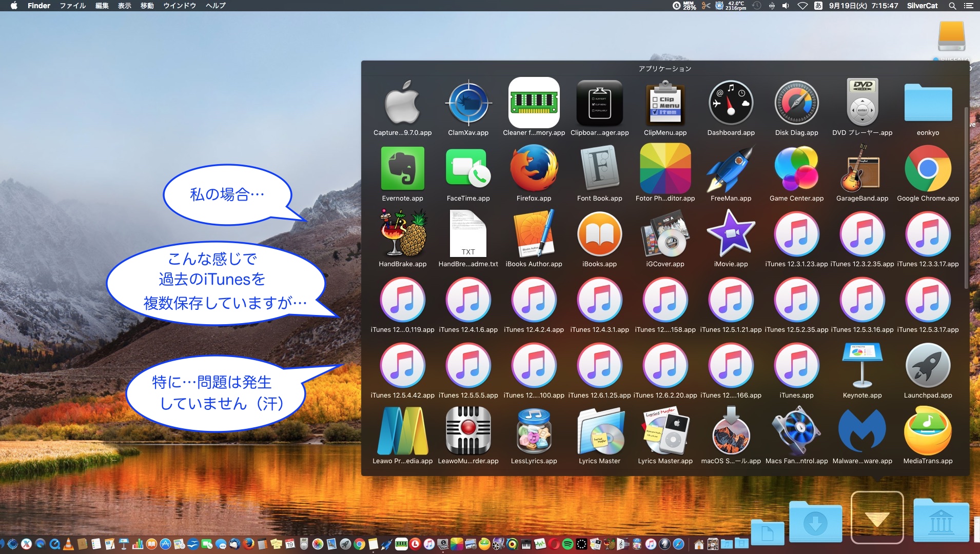Launch Firefox.app in the grid
This screenshot has width=980, height=554.
[x=534, y=169]
